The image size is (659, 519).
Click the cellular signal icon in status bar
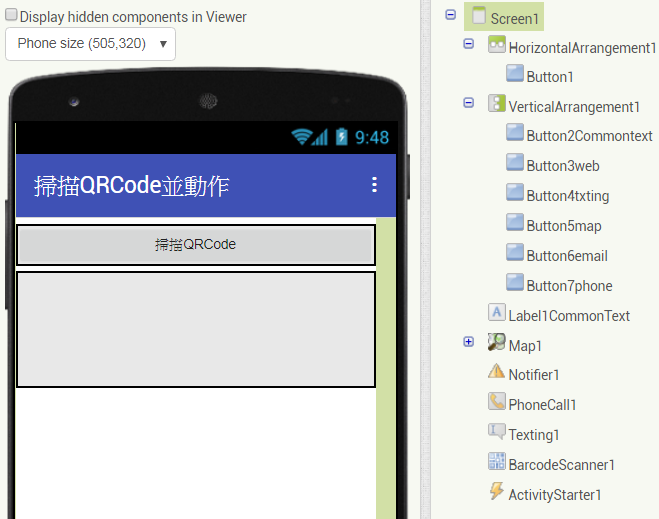point(320,137)
